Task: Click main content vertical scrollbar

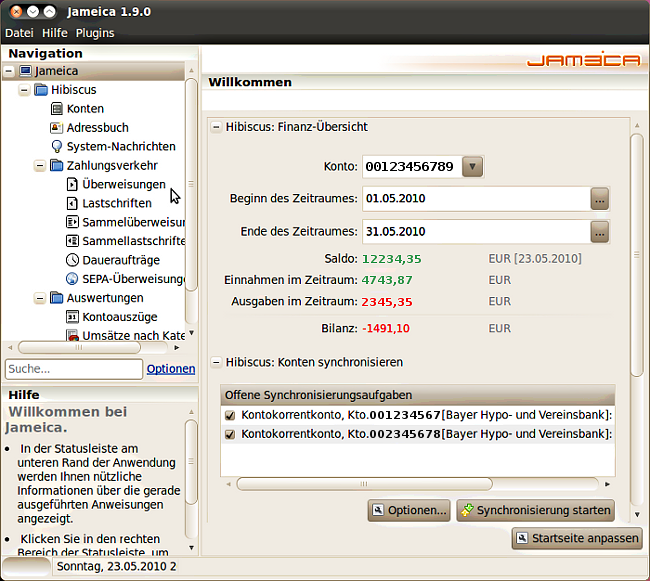Action: [x=636, y=255]
